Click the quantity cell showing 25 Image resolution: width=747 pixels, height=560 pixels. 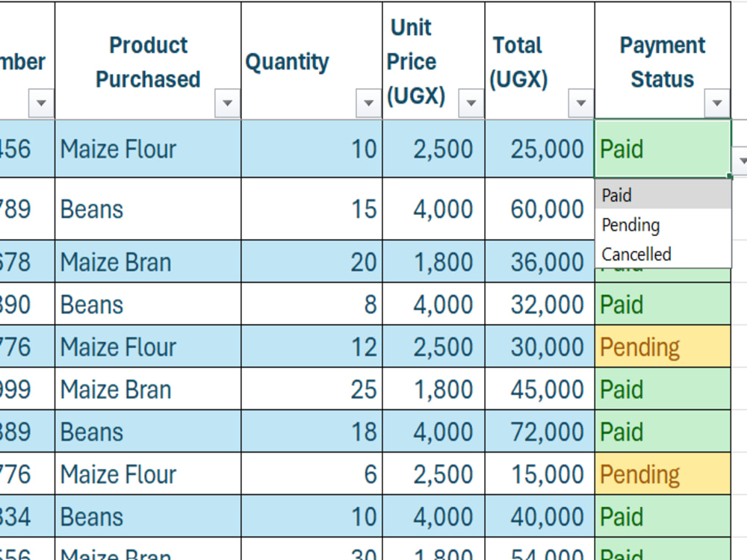point(311,389)
